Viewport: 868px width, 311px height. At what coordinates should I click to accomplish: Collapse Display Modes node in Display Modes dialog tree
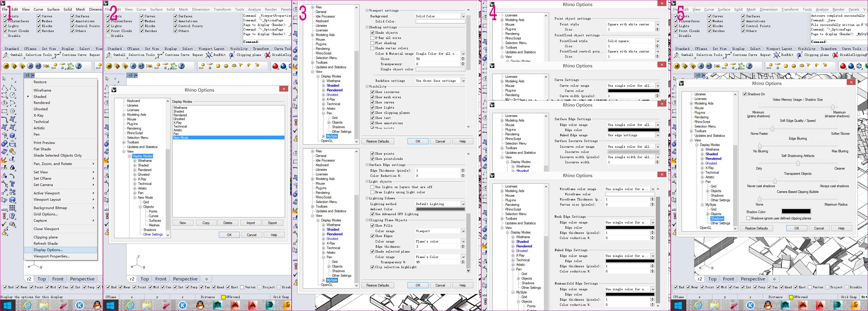pyautogui.click(x=129, y=156)
